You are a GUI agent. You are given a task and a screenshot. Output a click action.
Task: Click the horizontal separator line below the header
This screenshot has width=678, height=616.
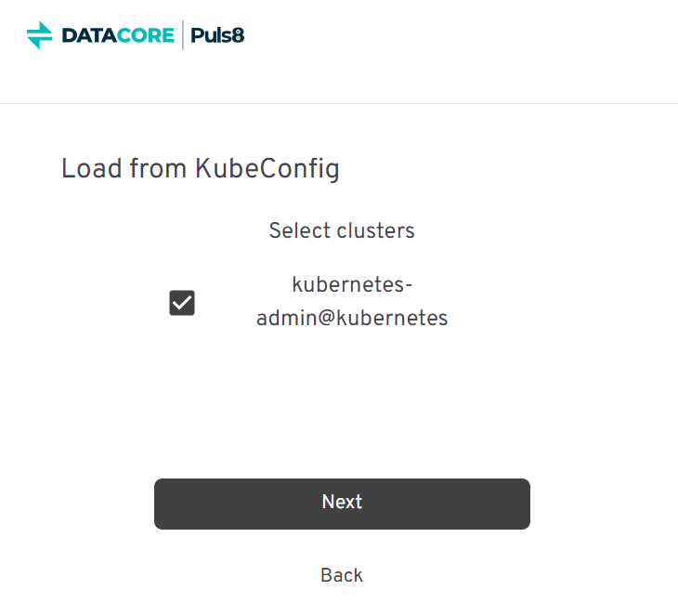click(339, 103)
